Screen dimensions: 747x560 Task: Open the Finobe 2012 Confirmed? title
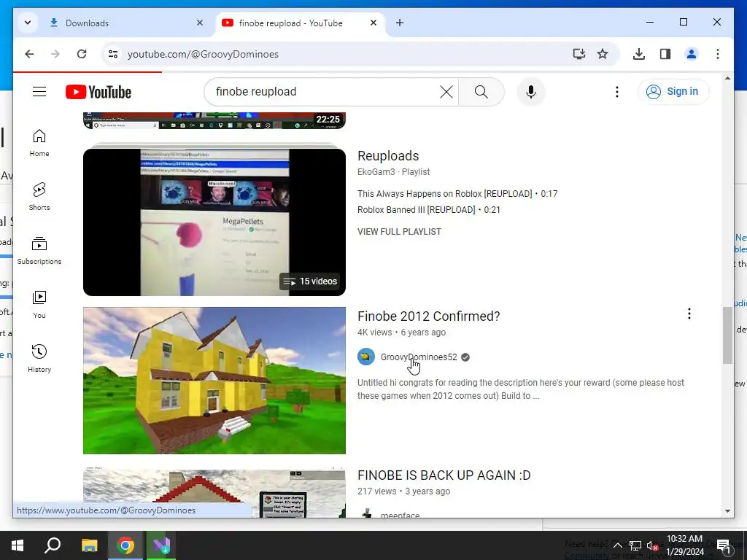point(429,316)
